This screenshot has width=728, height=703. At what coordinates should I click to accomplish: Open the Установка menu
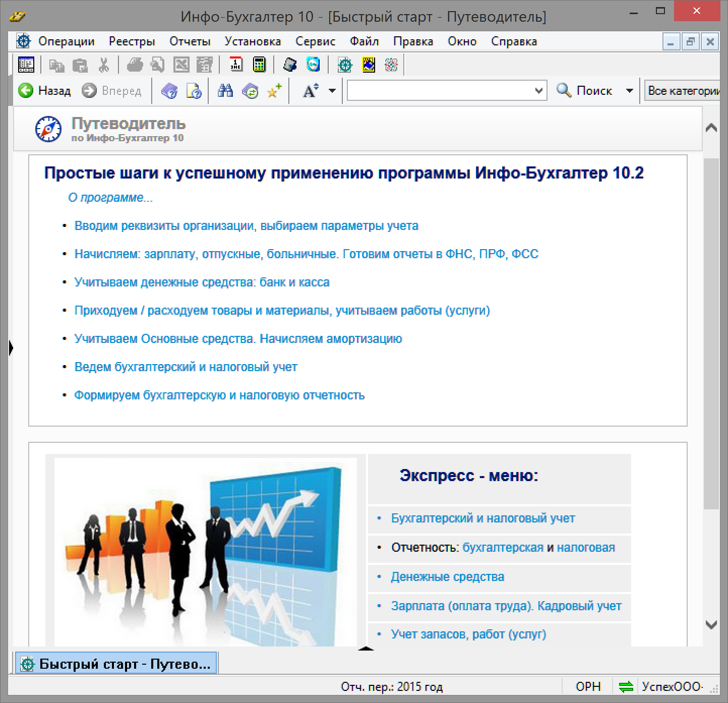(253, 41)
